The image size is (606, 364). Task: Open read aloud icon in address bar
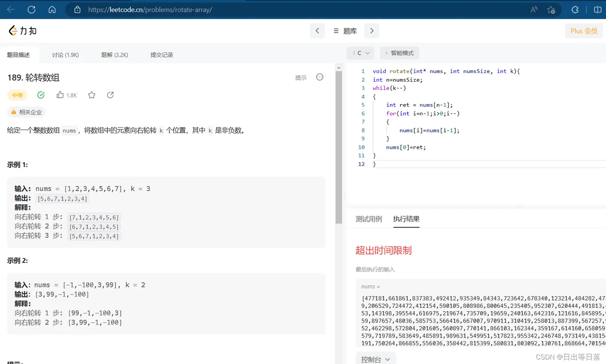coord(534,10)
